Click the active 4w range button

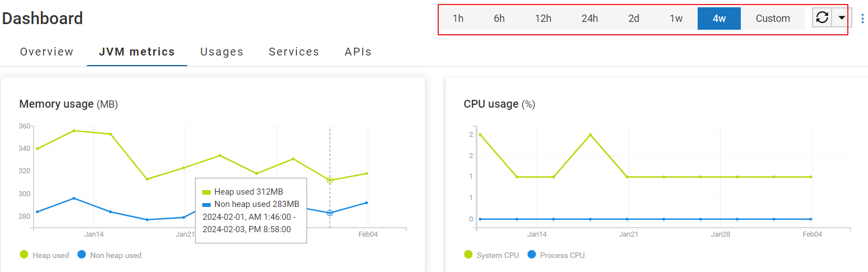coord(719,19)
